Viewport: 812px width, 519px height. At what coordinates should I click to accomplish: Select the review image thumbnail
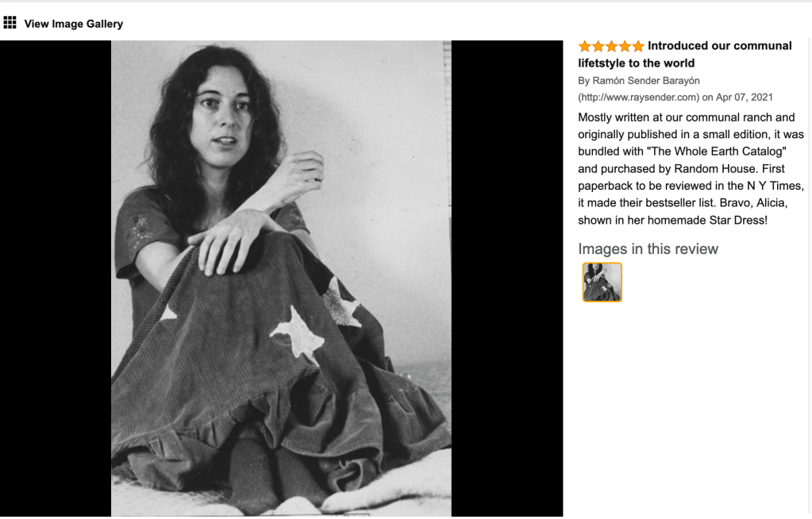602,283
